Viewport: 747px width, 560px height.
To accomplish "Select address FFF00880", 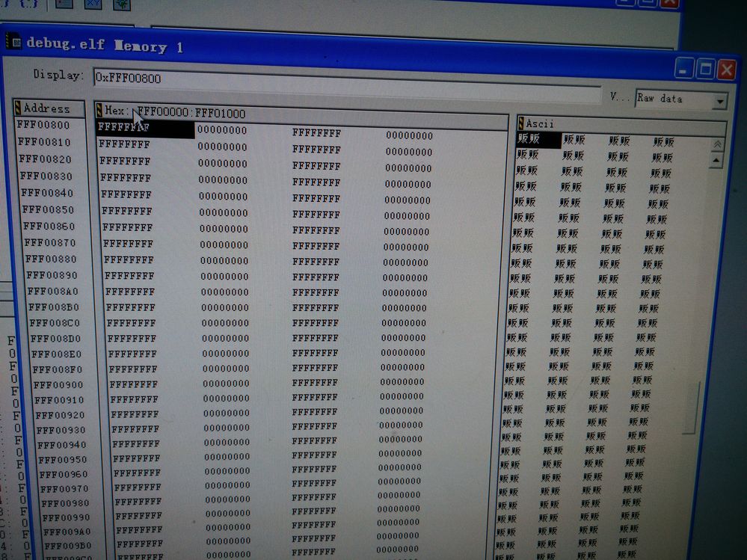I will [51, 259].
